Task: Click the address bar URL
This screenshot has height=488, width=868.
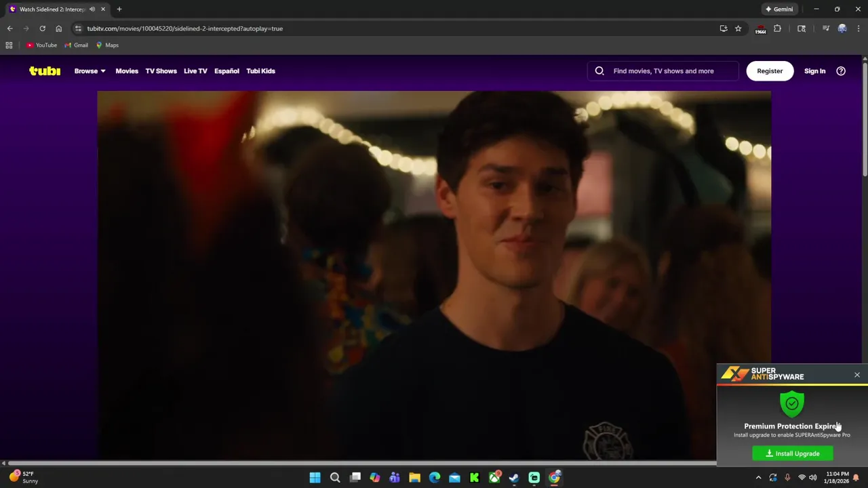Action: coord(184,28)
